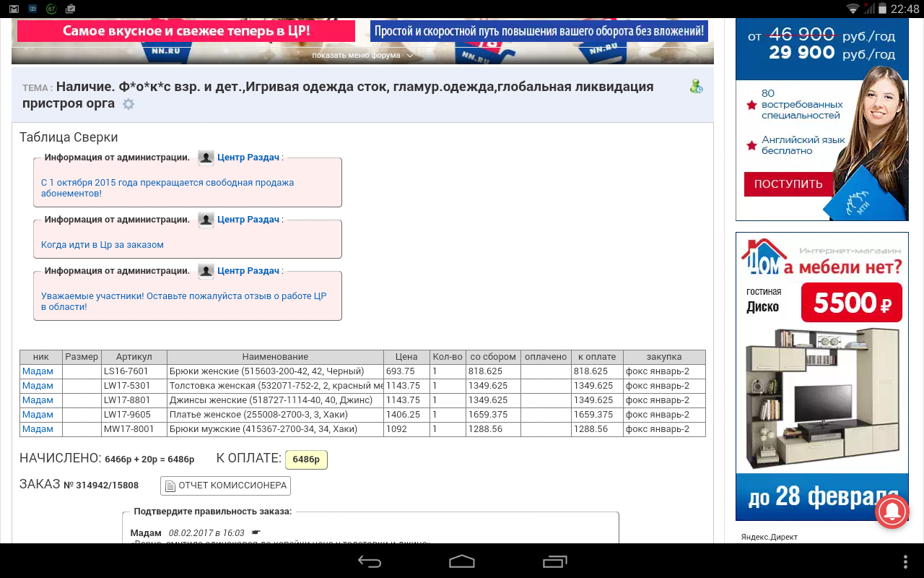This screenshot has width=924, height=578.
Task: Select the price cell '1406.25'
Action: coord(406,415)
